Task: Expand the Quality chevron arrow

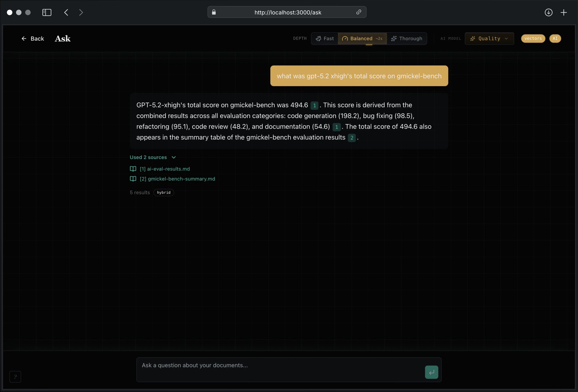Action: (506, 38)
